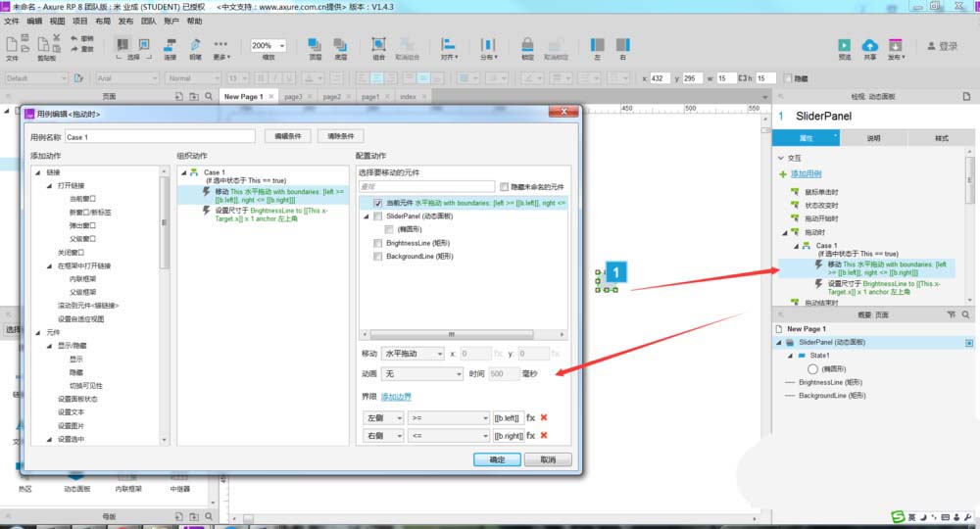Search pages with the magnifier icon

click(209, 96)
